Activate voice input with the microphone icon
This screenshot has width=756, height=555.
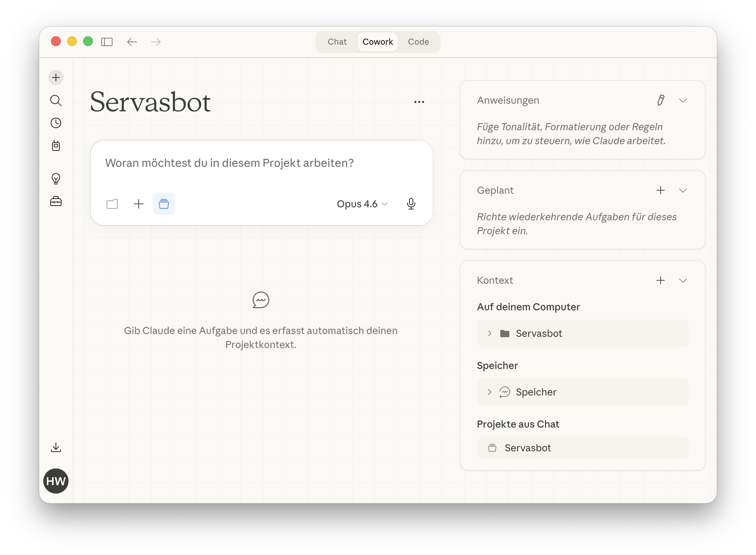412,204
